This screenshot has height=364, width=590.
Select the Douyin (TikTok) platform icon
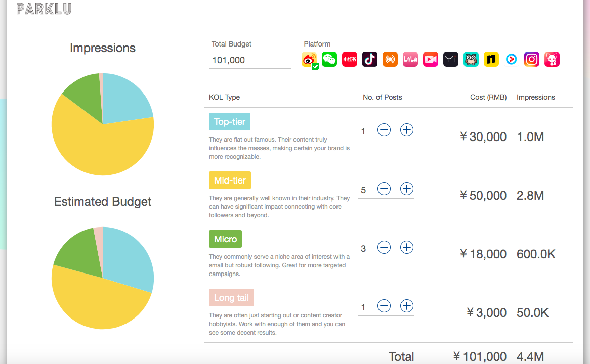370,59
